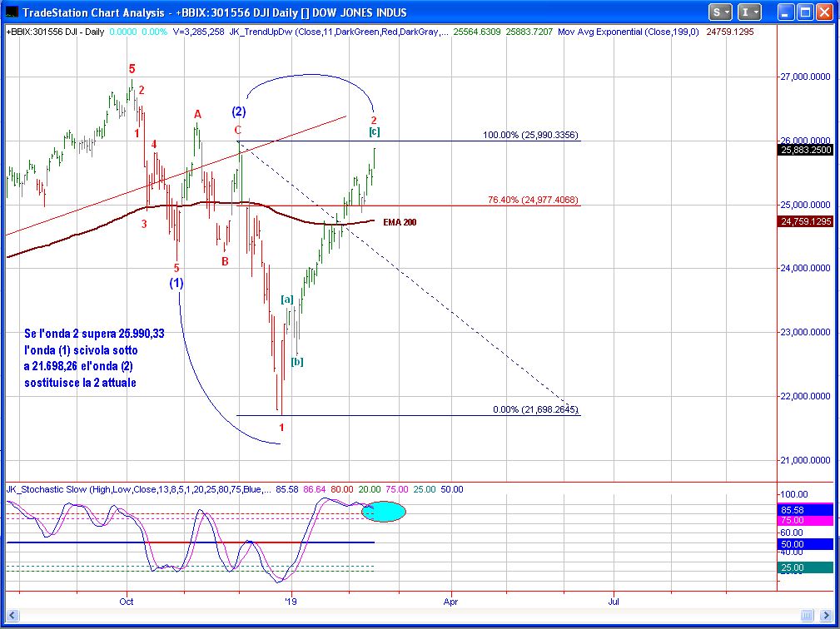
Task: Maximize the chart analysis window
Action: click(805, 12)
